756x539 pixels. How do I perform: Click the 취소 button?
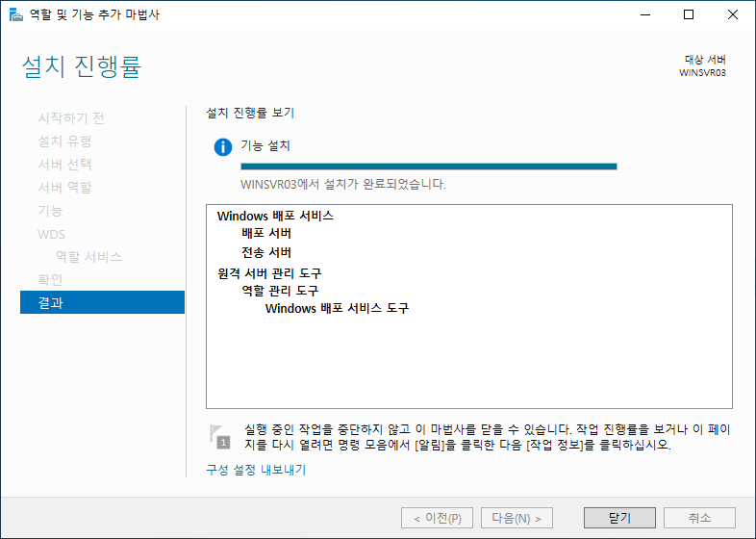(699, 518)
